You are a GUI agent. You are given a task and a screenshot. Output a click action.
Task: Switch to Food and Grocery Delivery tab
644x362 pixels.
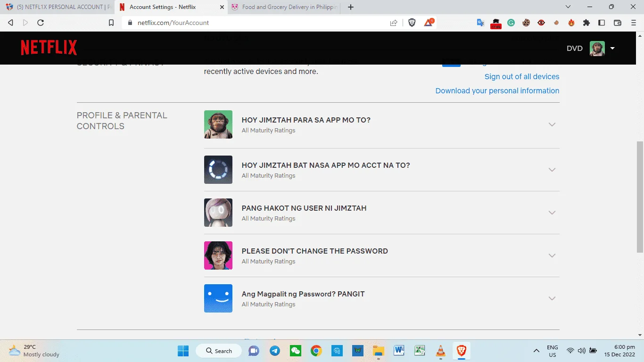(284, 7)
